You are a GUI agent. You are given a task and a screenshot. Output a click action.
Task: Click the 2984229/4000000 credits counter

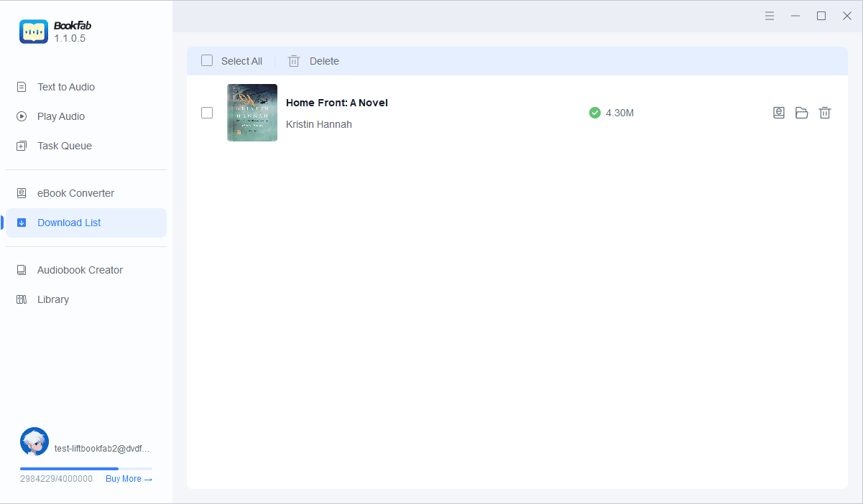[x=56, y=479]
